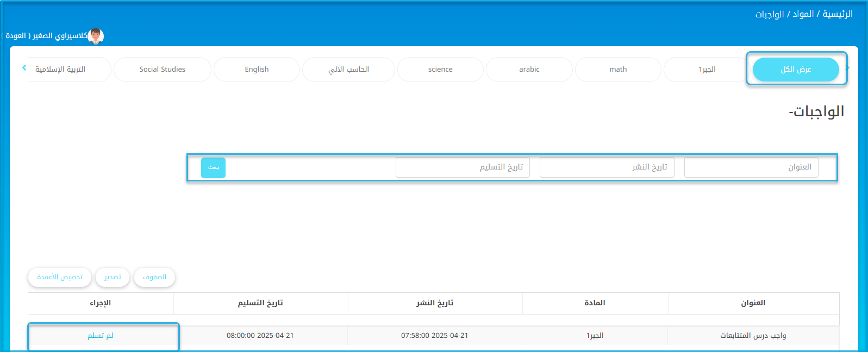The height and width of the screenshot is (352, 868).
Task: Switch to the الحاسب الآلي tab
Action: [348, 70]
